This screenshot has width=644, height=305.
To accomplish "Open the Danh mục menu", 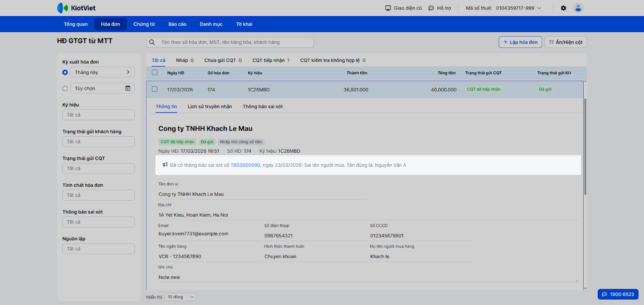I will [211, 24].
